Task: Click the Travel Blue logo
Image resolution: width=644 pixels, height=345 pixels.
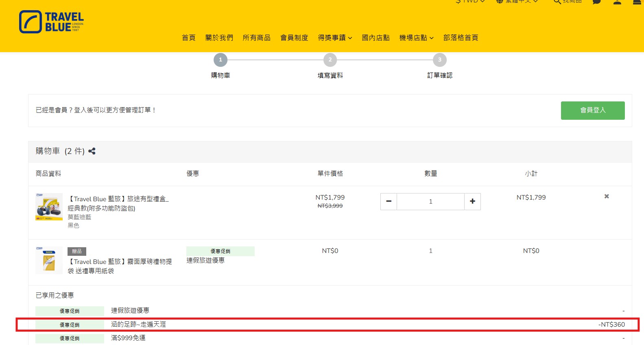Action: point(51,22)
